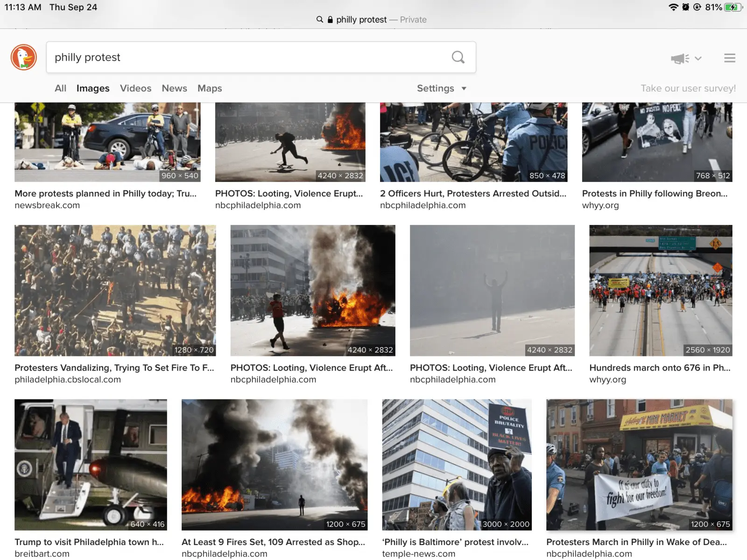Open the Trump helicopter image thumbnail
The height and width of the screenshot is (560, 747).
point(91,464)
